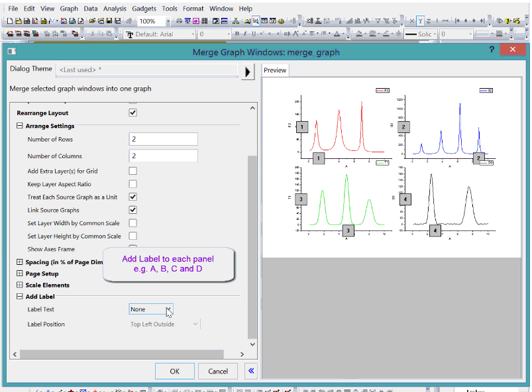Click the Greek symbols αβ icon
Viewport: 532px width, 392px height.
click(287, 34)
